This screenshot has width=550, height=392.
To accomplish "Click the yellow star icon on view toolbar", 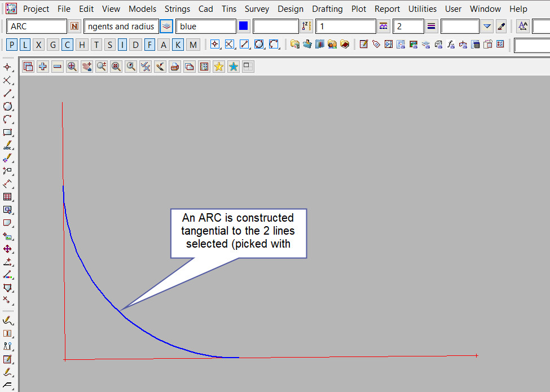I will 218,67.
